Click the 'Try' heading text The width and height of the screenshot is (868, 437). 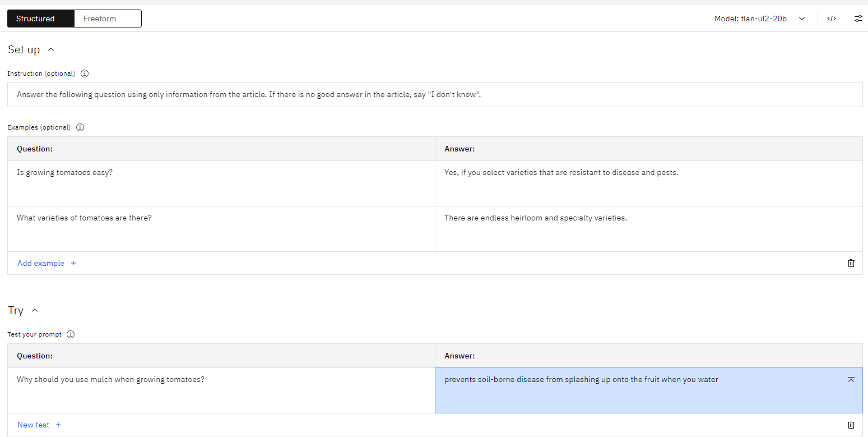tap(16, 310)
